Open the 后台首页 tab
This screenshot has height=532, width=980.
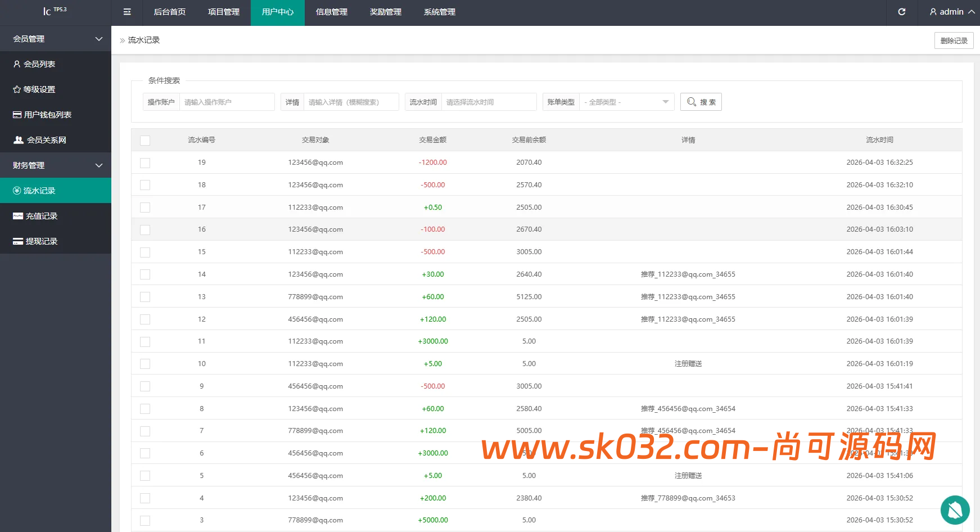click(x=170, y=12)
